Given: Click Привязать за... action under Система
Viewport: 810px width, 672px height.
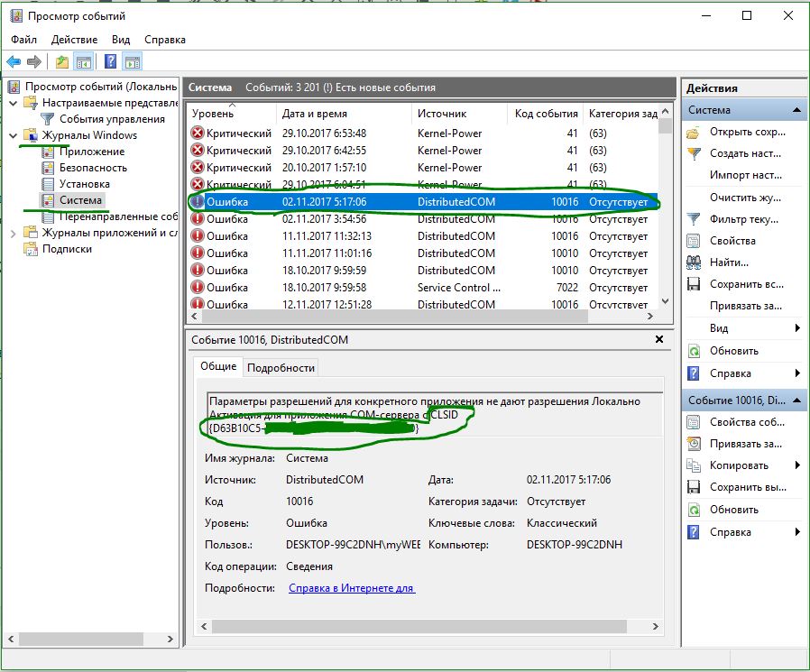Looking at the screenshot, I should pos(746,307).
